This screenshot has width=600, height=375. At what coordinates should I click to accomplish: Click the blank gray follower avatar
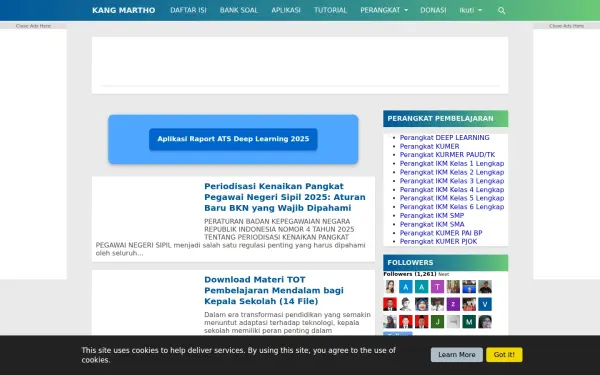pos(453,322)
